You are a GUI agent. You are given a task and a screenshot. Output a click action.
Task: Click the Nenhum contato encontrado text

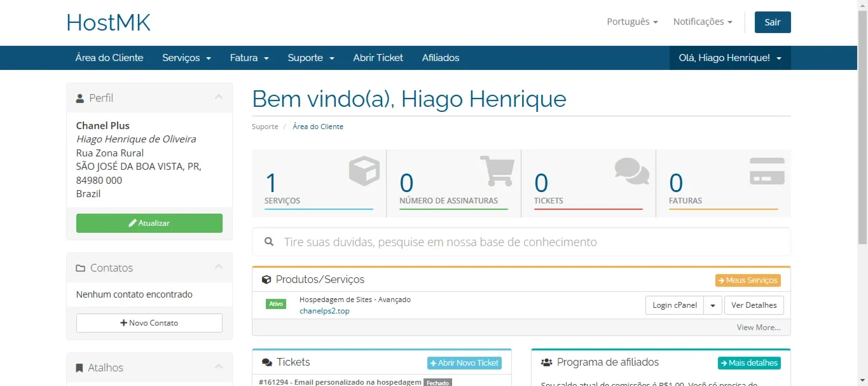[x=134, y=294]
